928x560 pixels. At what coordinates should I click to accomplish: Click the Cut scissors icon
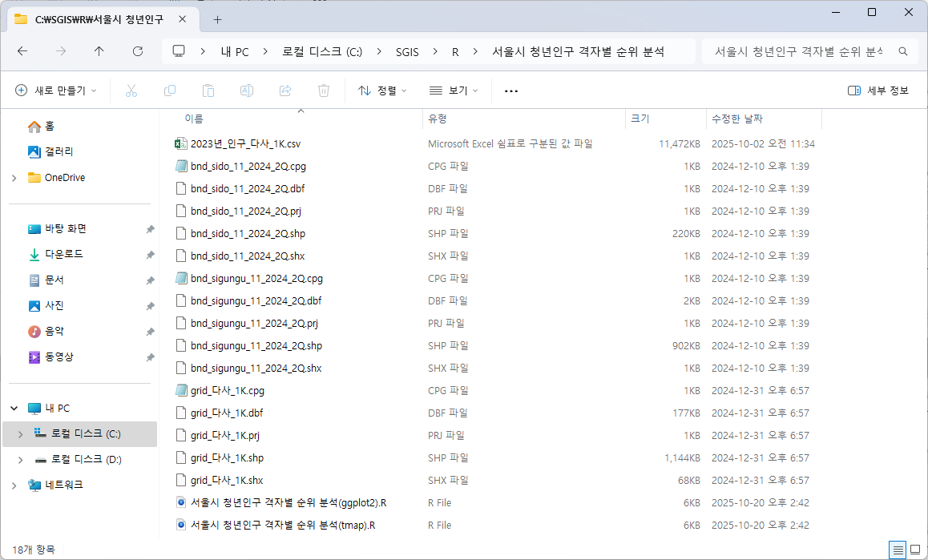(131, 91)
